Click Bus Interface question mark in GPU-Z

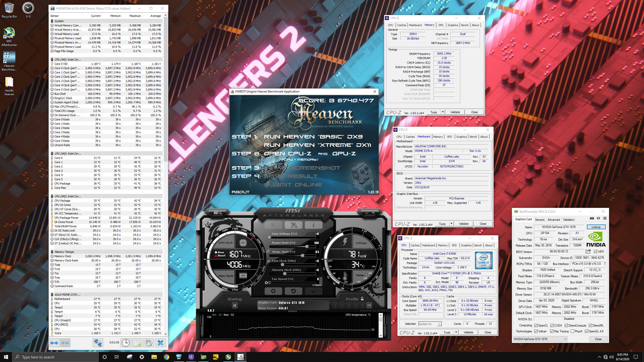click(x=605, y=264)
